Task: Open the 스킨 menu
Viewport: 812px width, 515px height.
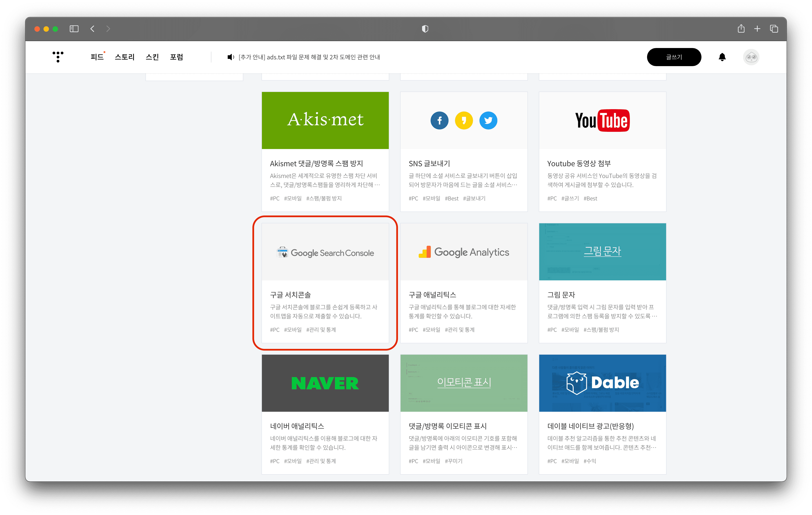Action: 152,57
